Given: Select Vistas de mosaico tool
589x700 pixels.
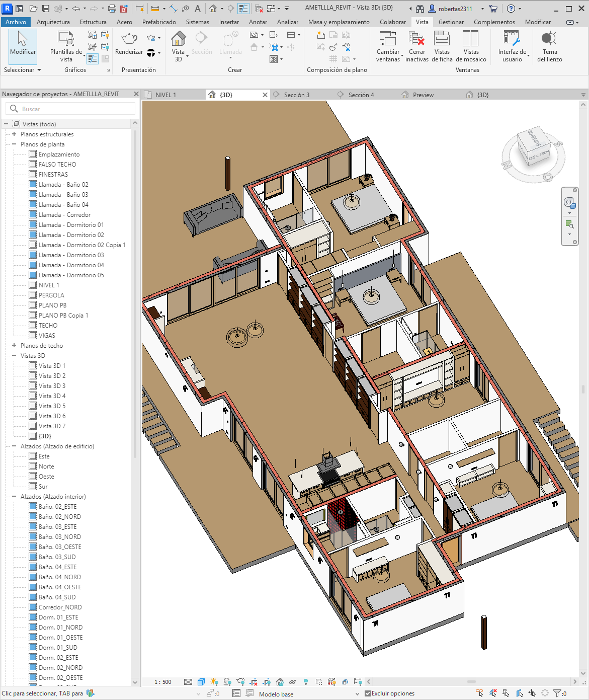Looking at the screenshot, I should (x=471, y=46).
